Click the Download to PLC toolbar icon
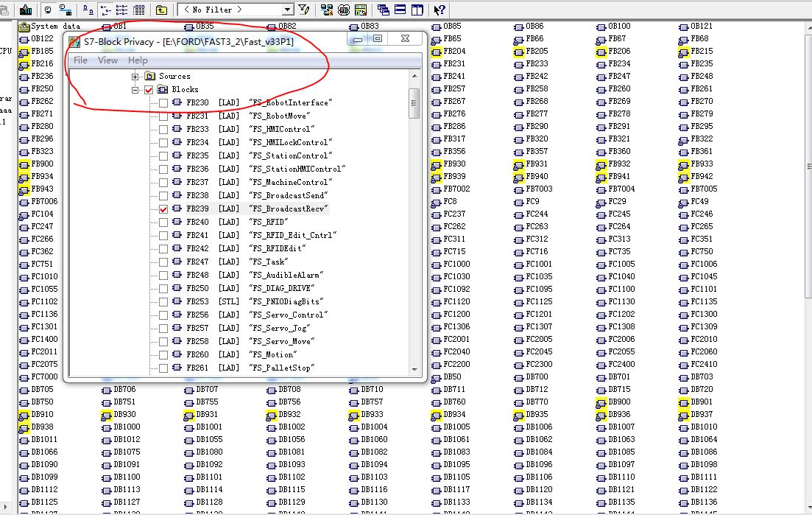Image resolution: width=812 pixels, height=515 pixels. click(x=25, y=10)
